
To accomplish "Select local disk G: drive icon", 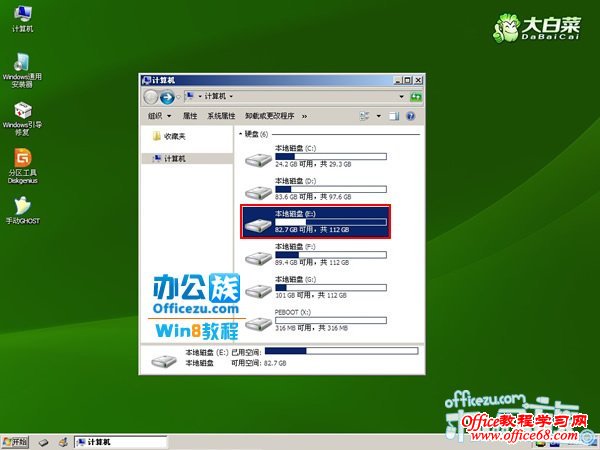I will [x=258, y=291].
